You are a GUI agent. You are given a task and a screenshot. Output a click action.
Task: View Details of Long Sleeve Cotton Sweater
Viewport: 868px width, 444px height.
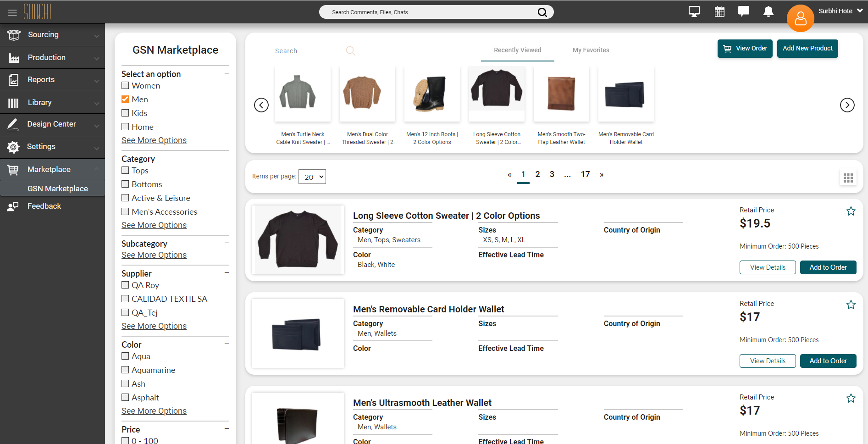click(768, 267)
